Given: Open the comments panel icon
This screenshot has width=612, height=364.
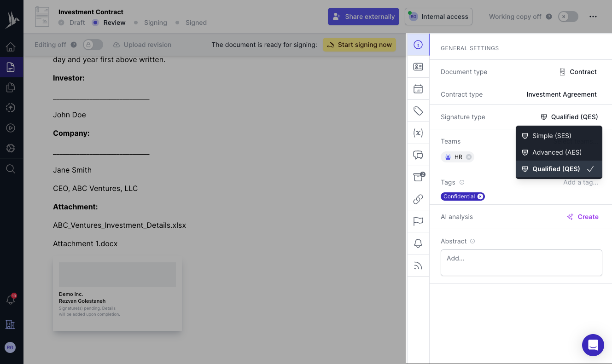Looking at the screenshot, I should (x=418, y=155).
